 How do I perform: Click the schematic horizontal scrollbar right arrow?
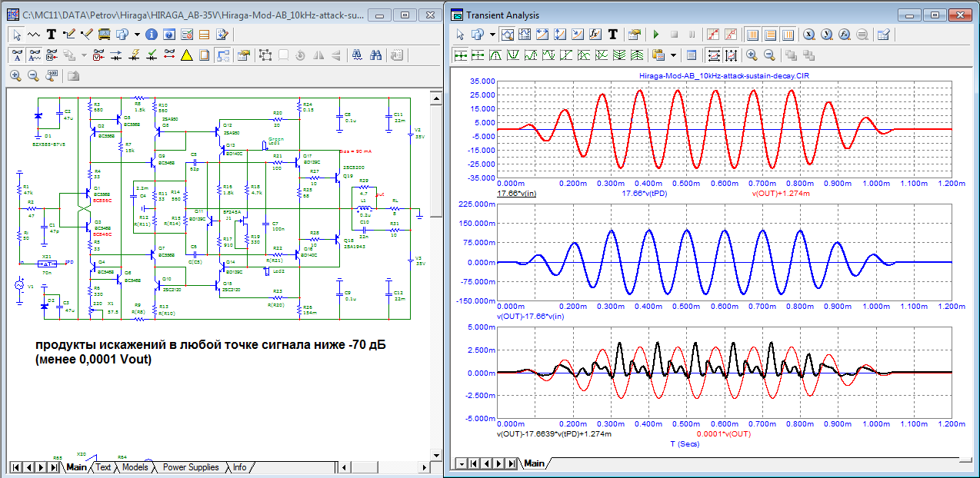pyautogui.click(x=422, y=467)
